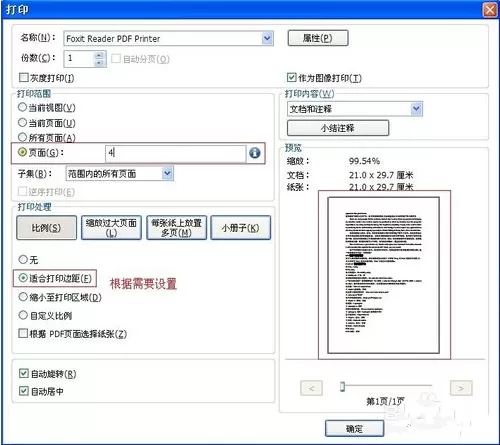Click the preview page slider handle
Image resolution: width=500 pixels, height=445 pixels.
point(342,387)
